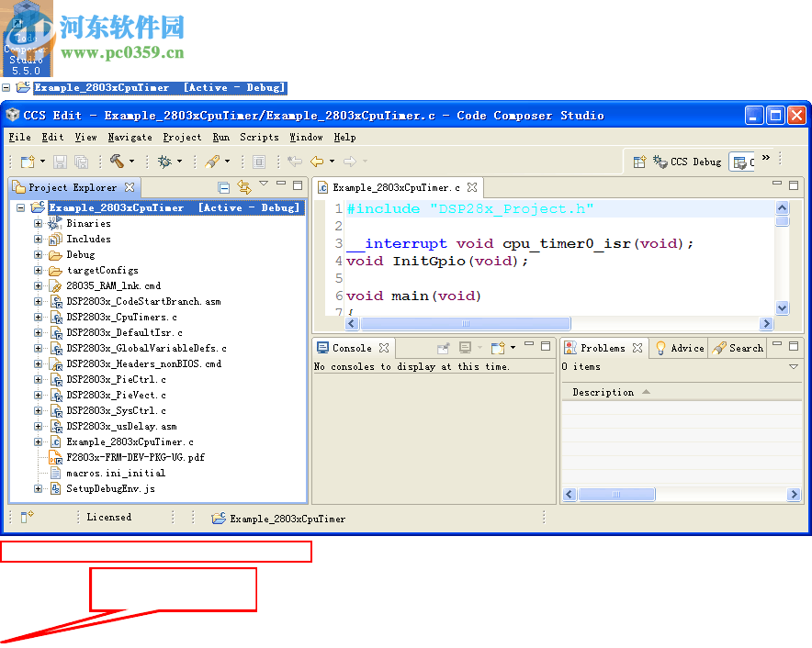The height and width of the screenshot is (648, 812).
Task: Click the rocket tool icon in toolbar
Action: pos(212,162)
